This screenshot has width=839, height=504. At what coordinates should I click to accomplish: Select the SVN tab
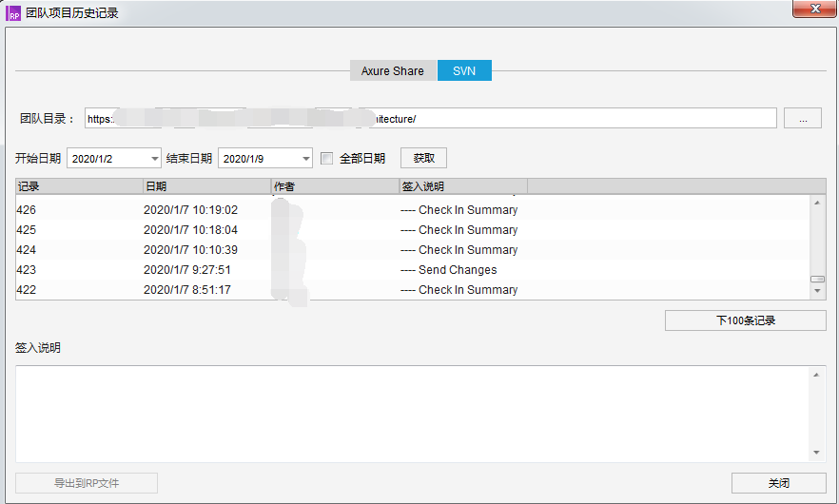[x=464, y=71]
